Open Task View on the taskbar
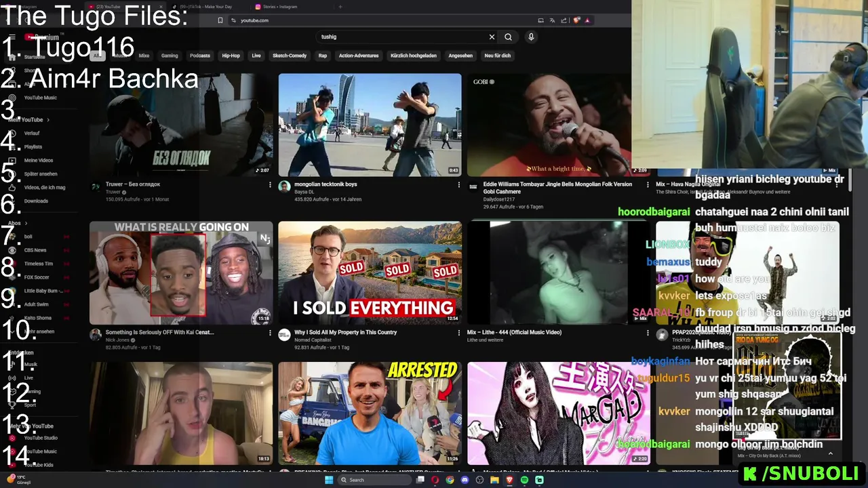Screen dimensions: 868x488 click(x=420, y=480)
